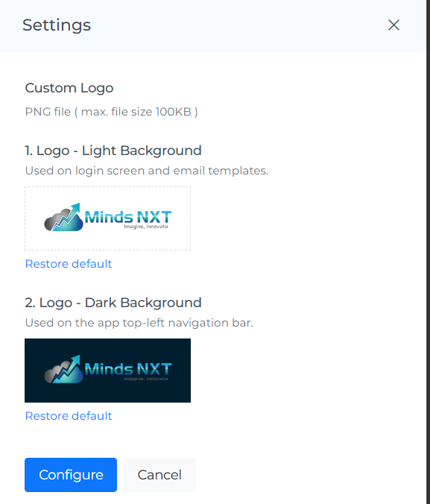The height and width of the screenshot is (504, 430).
Task: Open the light background logo upload box
Action: tap(107, 218)
